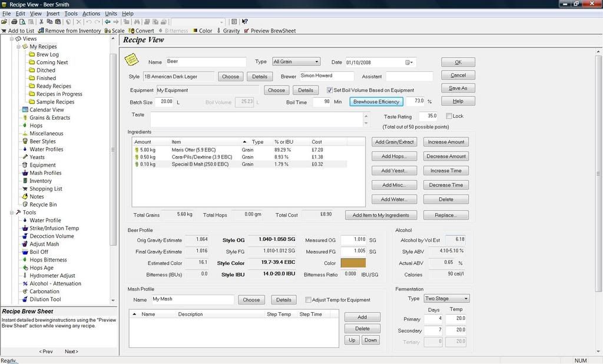Viewport: 603px width, 364px height.
Task: Open the Carbonation tool
Action: (44, 292)
